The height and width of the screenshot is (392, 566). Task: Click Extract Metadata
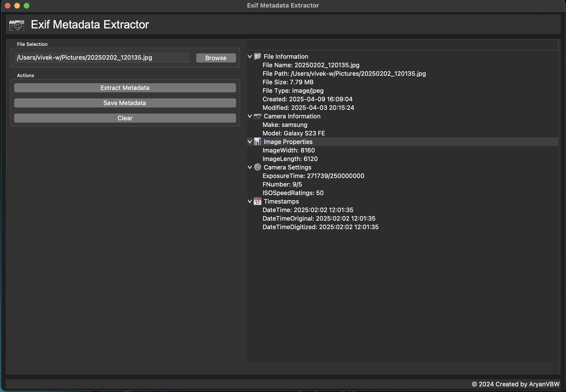125,88
